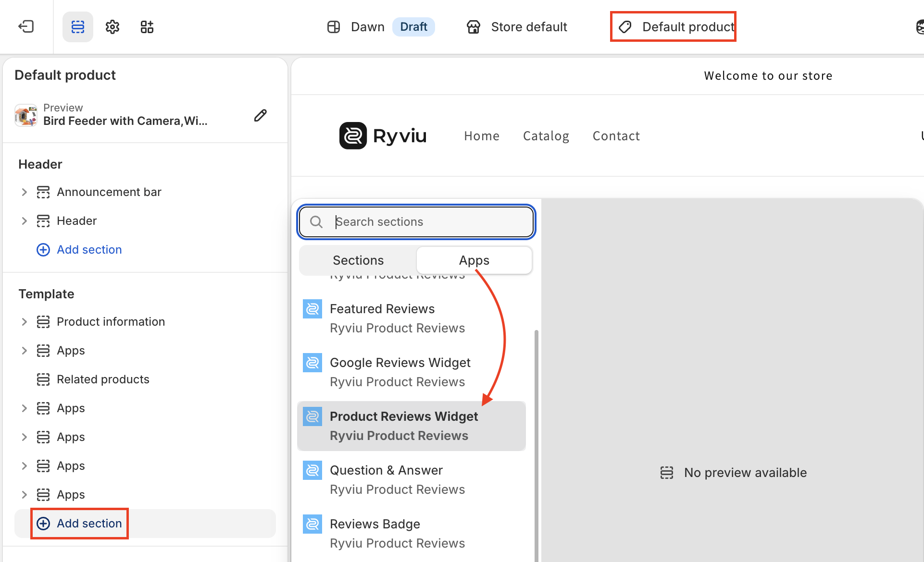The image size is (924, 562).
Task: Click the Dawn theme name
Action: (x=368, y=27)
